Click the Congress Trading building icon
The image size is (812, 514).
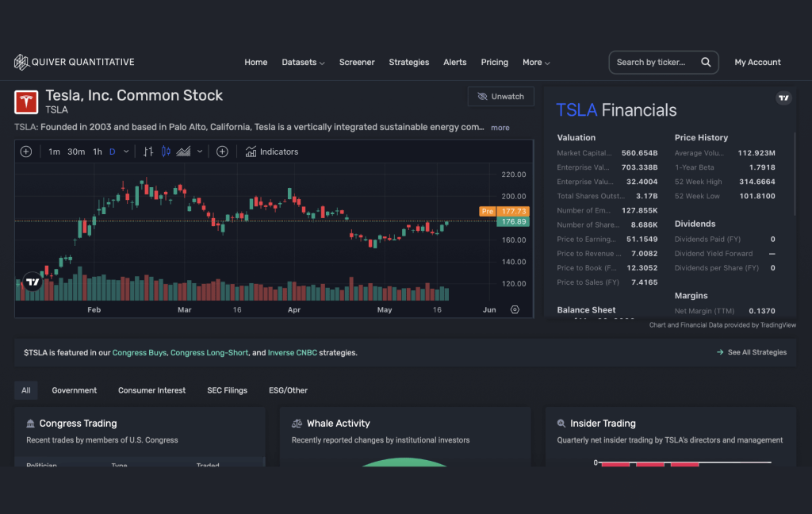(x=31, y=424)
